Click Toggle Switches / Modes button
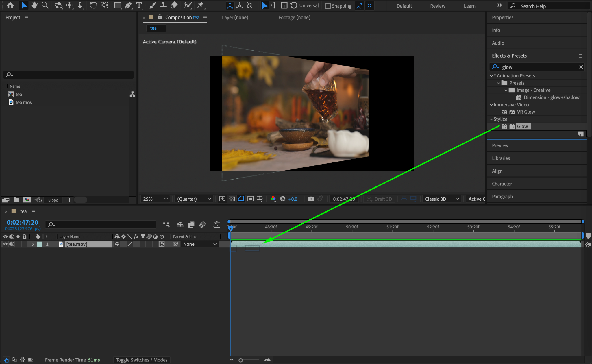The image size is (592, 364). [x=142, y=360]
